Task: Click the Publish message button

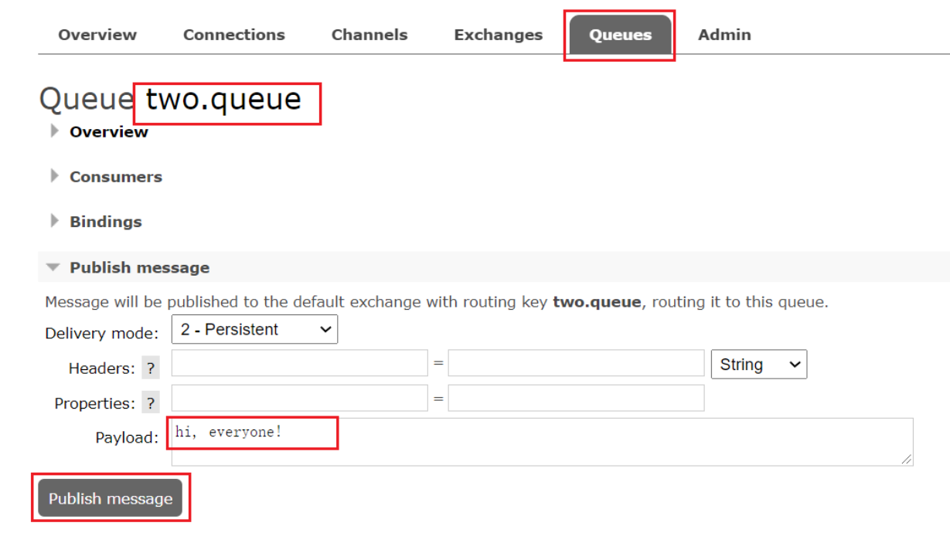Action: click(111, 499)
